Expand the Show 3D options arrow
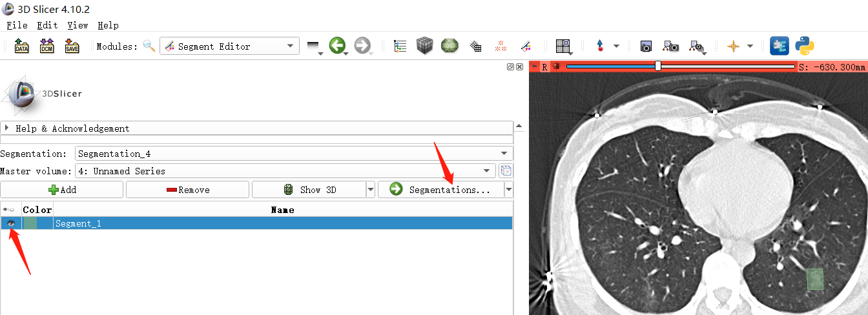Screen dimensions: 868x315 coord(371,190)
